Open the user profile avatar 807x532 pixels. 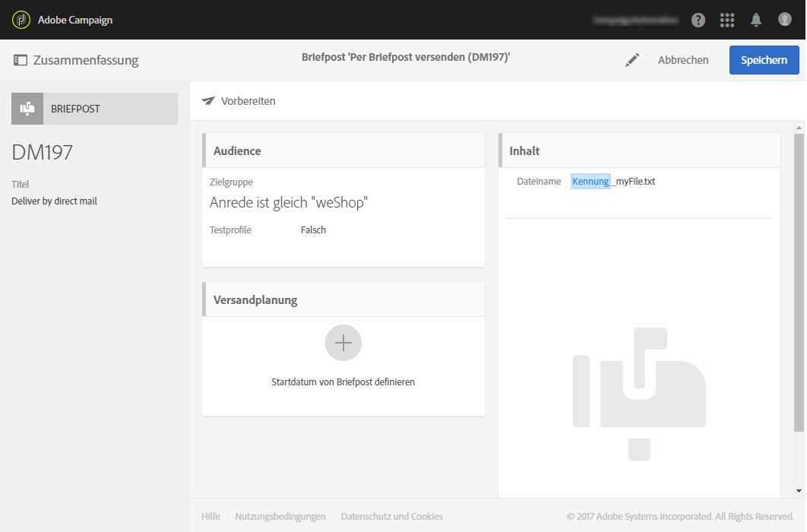(x=785, y=20)
